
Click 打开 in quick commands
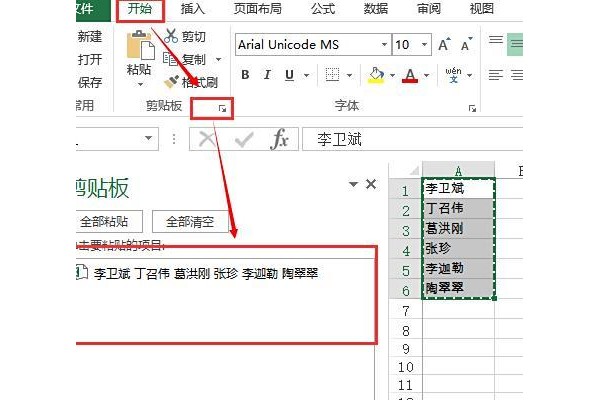(90, 60)
